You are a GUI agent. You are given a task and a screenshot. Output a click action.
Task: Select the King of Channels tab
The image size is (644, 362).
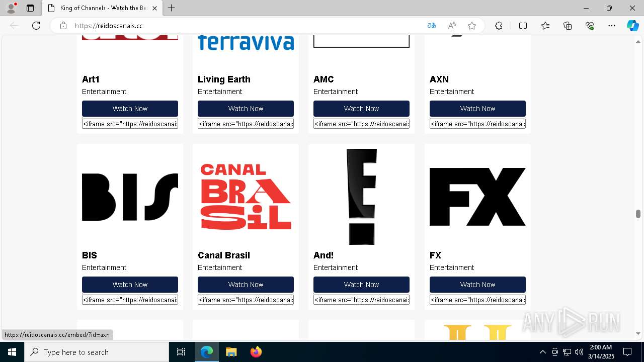102,8
